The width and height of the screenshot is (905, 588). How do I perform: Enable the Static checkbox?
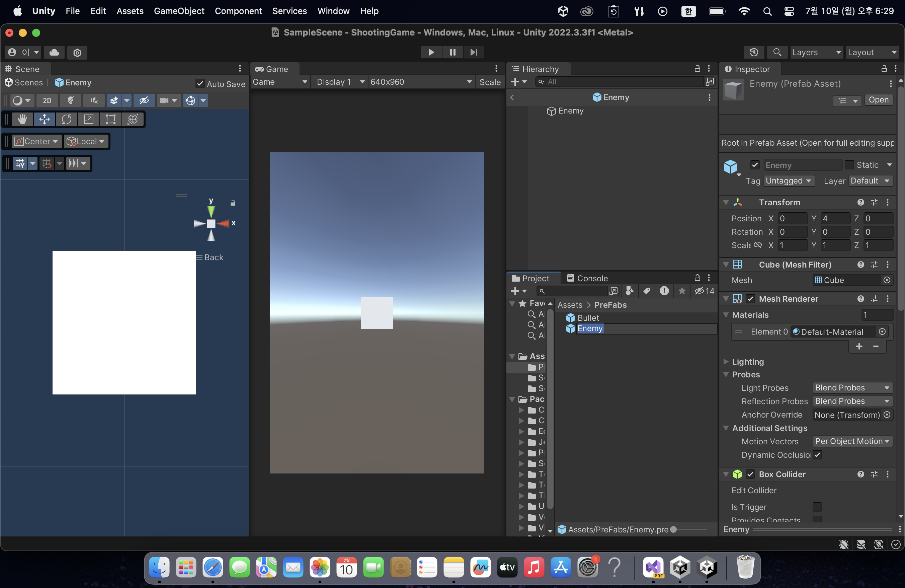pyautogui.click(x=849, y=165)
